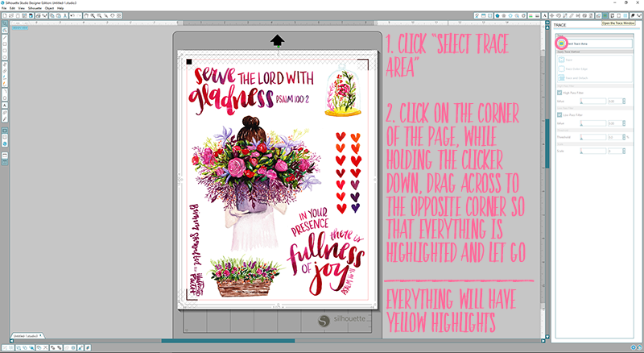Toggle the High Pass Filter checkbox
The image size is (644, 353).
click(559, 93)
